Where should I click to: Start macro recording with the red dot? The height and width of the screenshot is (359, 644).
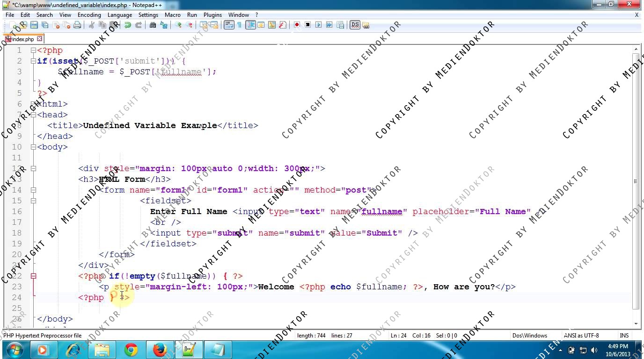click(x=297, y=25)
